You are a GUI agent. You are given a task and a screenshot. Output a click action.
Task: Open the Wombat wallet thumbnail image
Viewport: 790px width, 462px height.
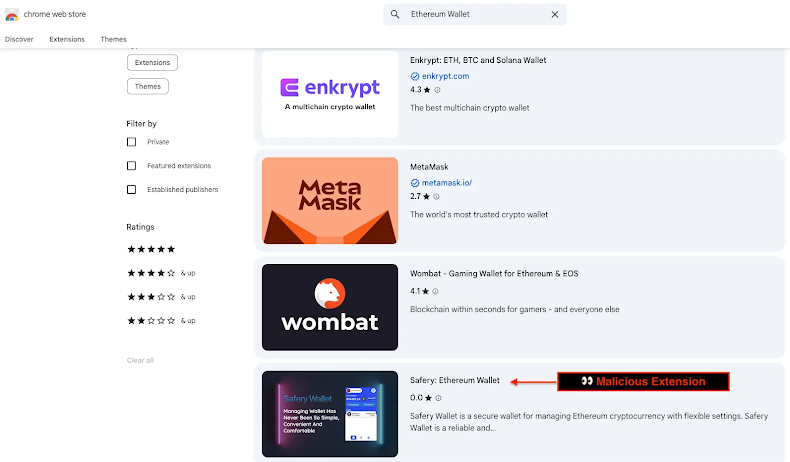pyautogui.click(x=329, y=310)
